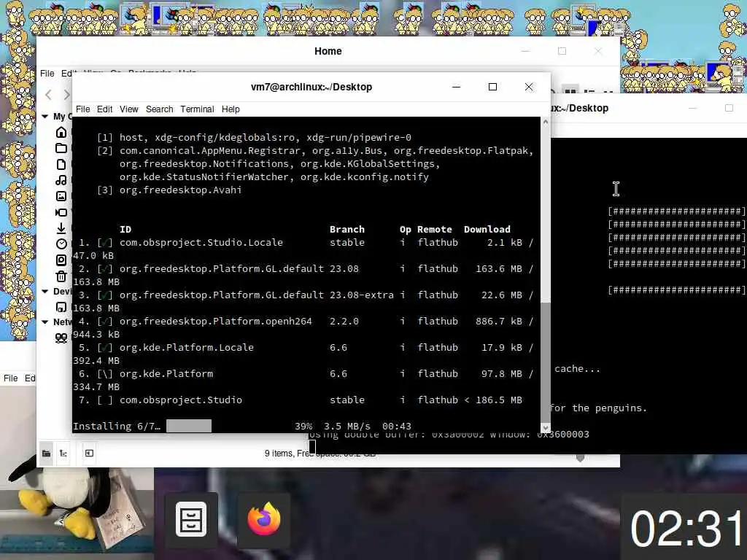Minimize the front terminal window

pos(456,87)
